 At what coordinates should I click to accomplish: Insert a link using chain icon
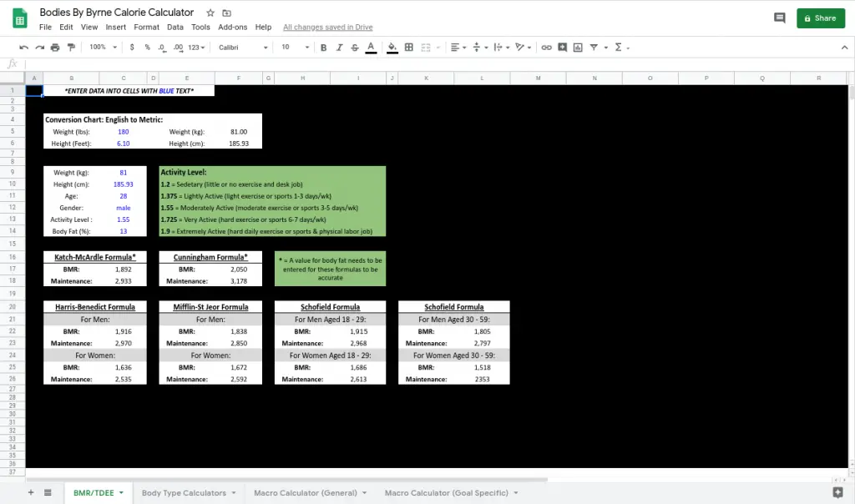(546, 48)
